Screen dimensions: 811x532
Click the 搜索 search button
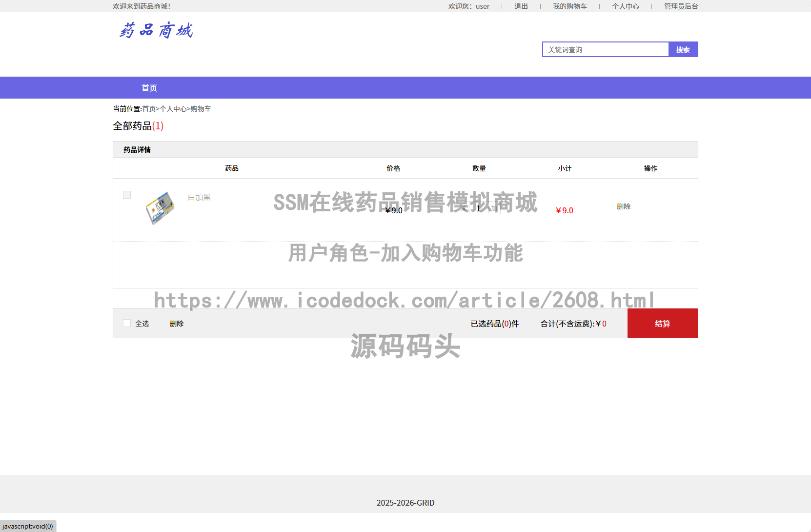tap(683, 49)
